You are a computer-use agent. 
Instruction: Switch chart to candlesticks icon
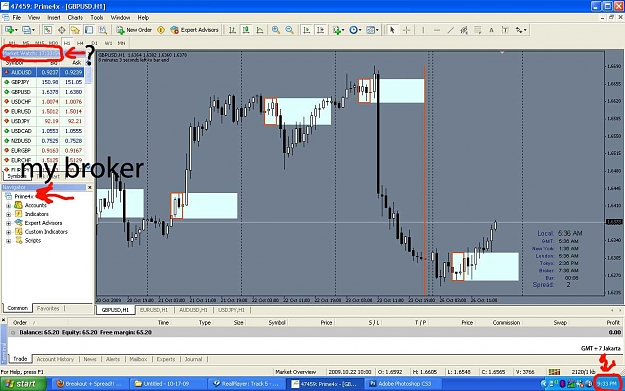click(246, 30)
